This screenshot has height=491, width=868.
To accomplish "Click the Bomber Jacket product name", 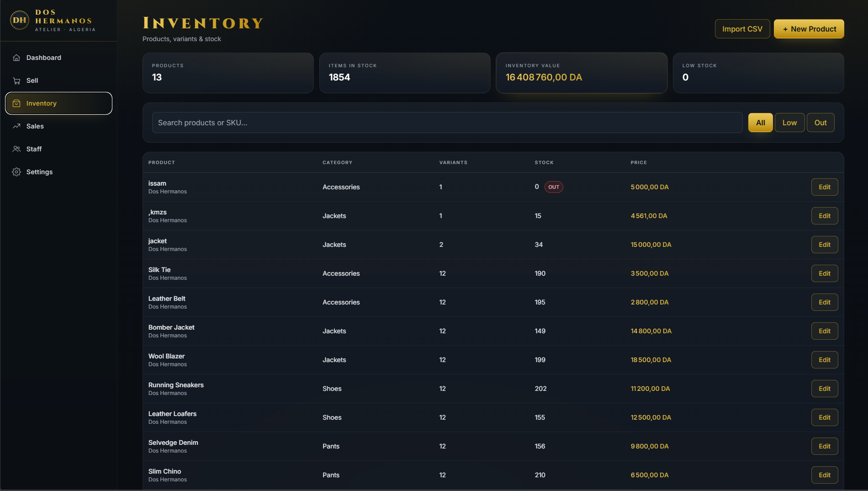I will [x=171, y=327].
